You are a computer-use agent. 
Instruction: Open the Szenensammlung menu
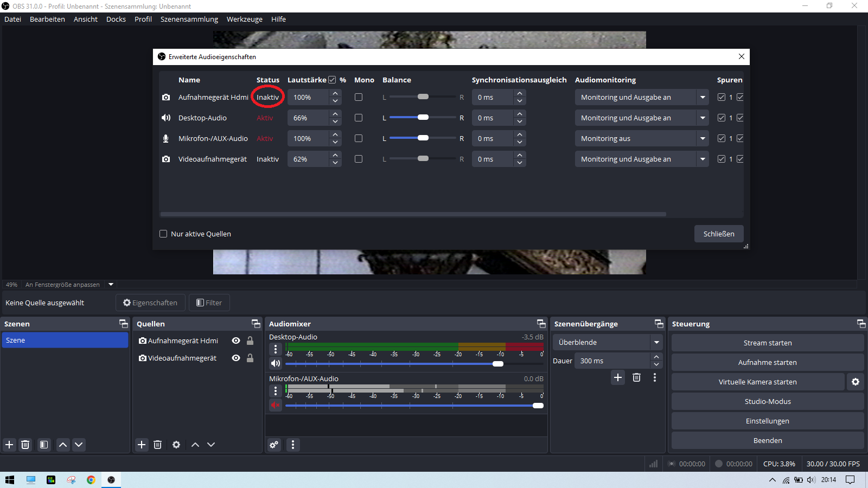(x=189, y=19)
